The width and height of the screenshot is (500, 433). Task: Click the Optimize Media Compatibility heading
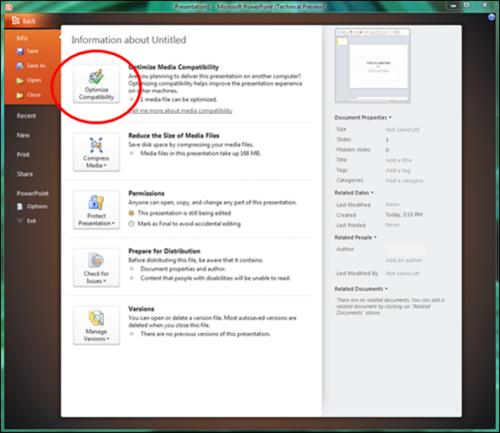[174, 67]
